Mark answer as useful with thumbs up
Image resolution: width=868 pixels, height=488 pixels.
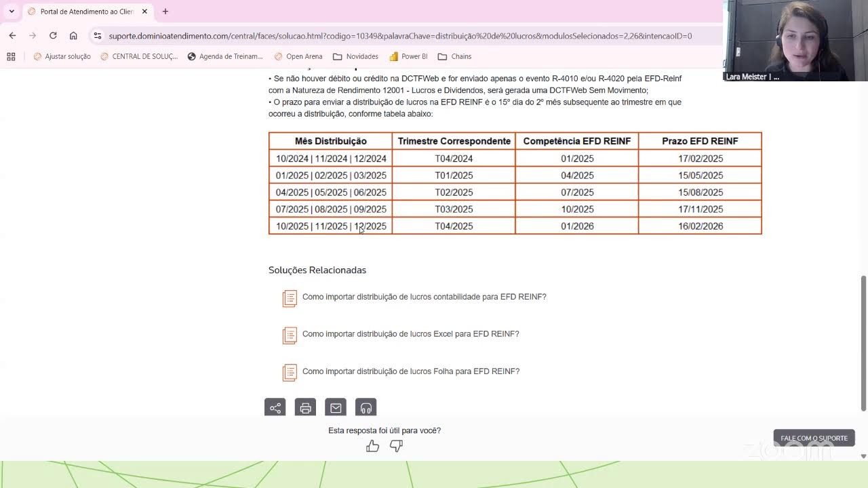coord(372,446)
